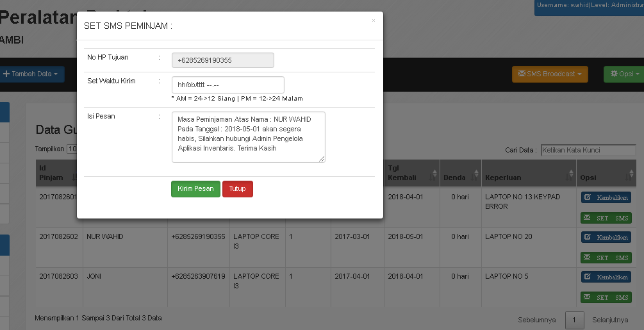Click inside the Isi Pesan message textarea
The height and width of the screenshot is (330, 644).
coord(249,137)
